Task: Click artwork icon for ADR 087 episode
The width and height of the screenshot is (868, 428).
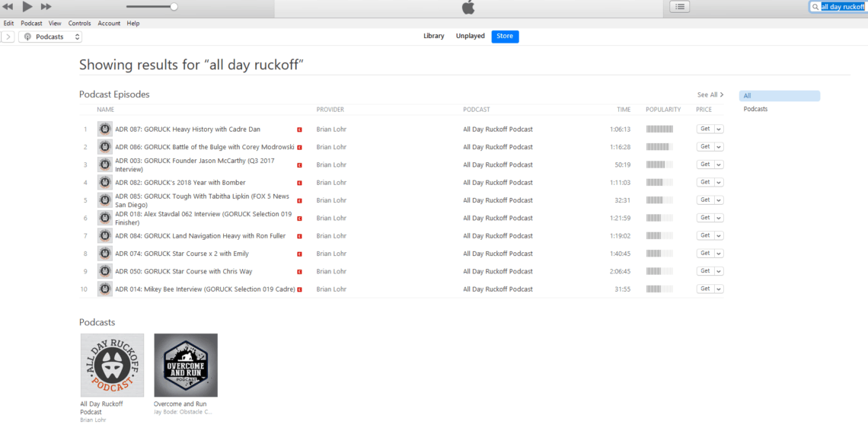Action: tap(104, 129)
